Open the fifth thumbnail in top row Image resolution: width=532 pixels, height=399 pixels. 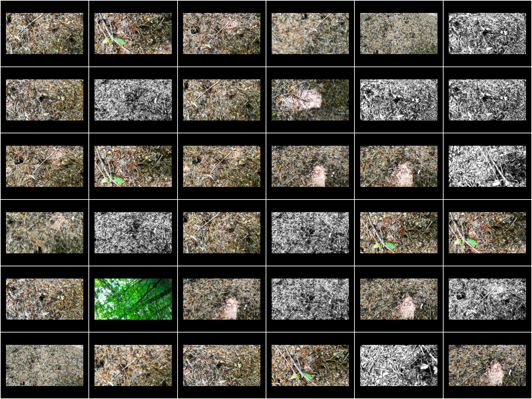[x=399, y=34]
